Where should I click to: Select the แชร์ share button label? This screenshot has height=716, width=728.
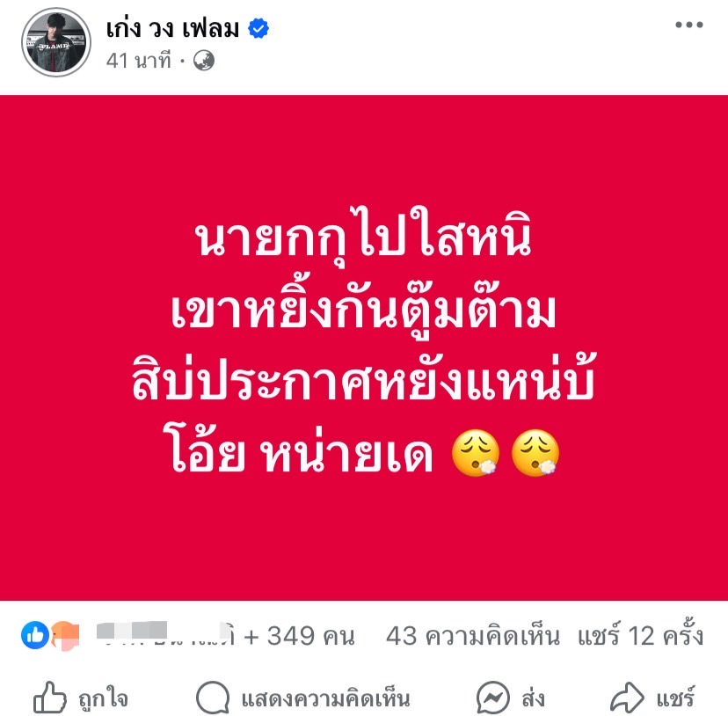coord(675,698)
